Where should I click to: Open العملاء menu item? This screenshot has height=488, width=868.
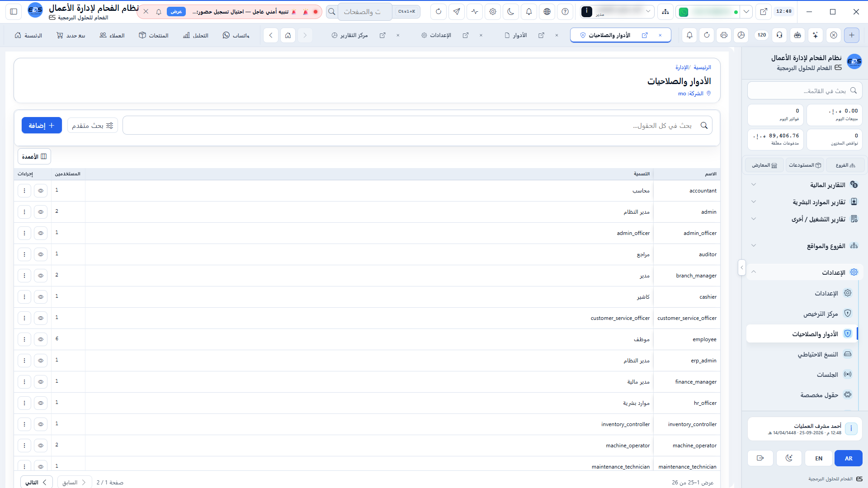112,35
